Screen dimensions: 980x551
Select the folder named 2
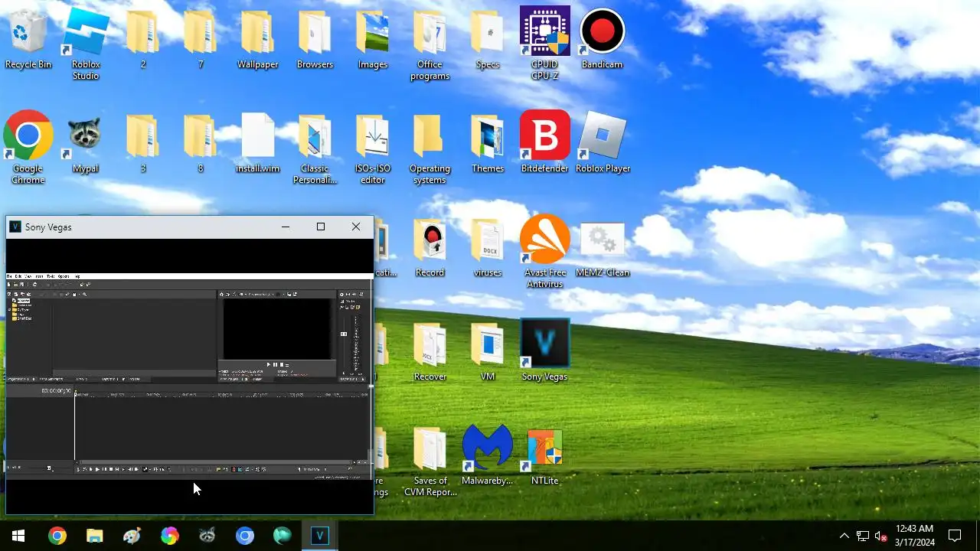point(143,39)
